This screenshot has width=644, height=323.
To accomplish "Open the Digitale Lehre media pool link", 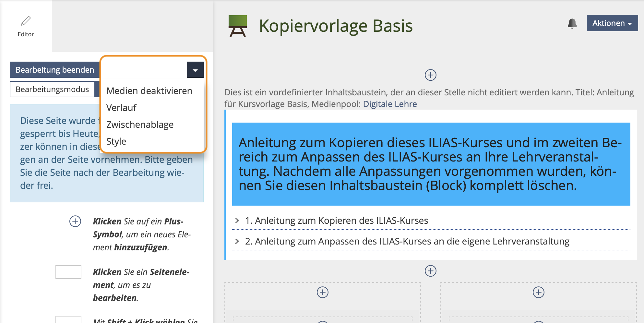I will click(390, 104).
